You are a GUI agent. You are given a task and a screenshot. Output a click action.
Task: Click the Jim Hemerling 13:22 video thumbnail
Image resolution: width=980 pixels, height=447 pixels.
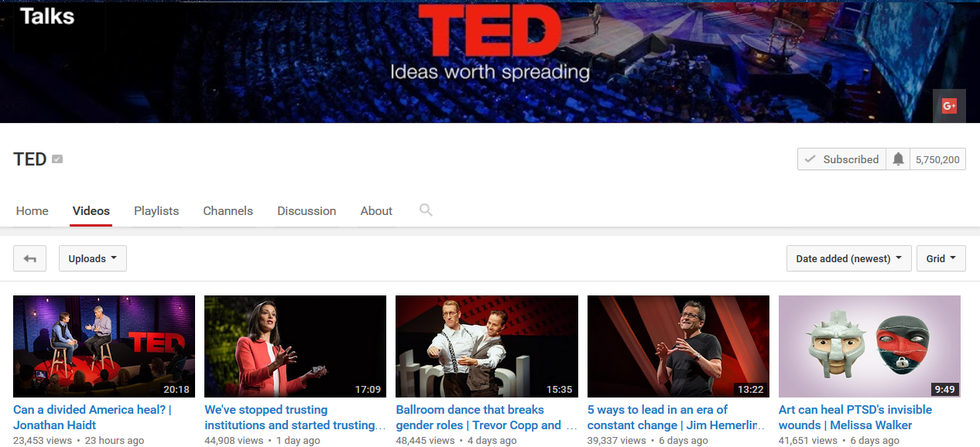click(678, 345)
